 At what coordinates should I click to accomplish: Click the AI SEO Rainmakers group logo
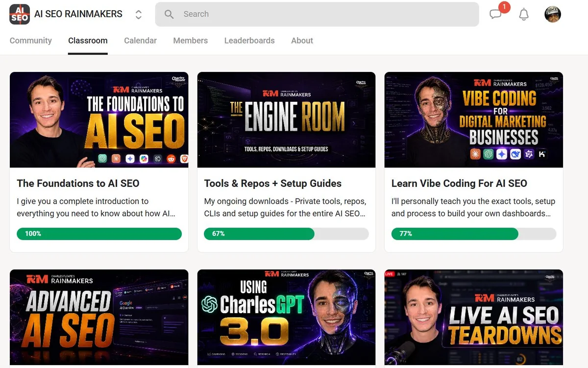point(20,14)
